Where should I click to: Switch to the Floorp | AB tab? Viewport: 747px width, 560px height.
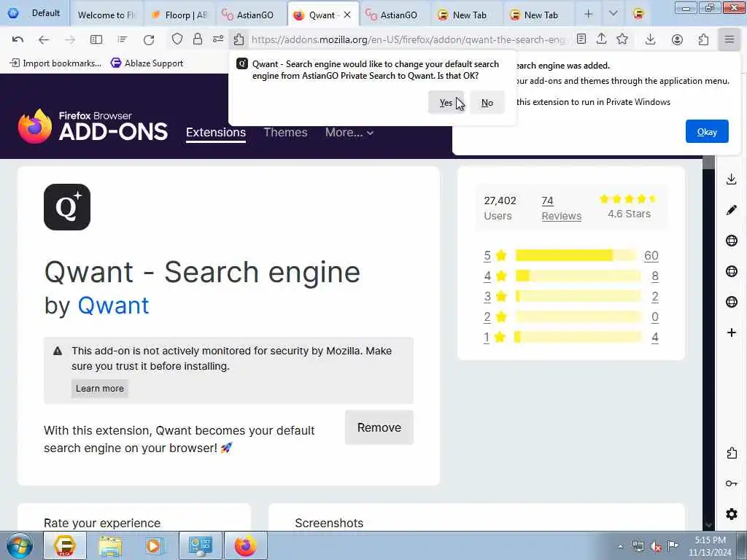179,15
